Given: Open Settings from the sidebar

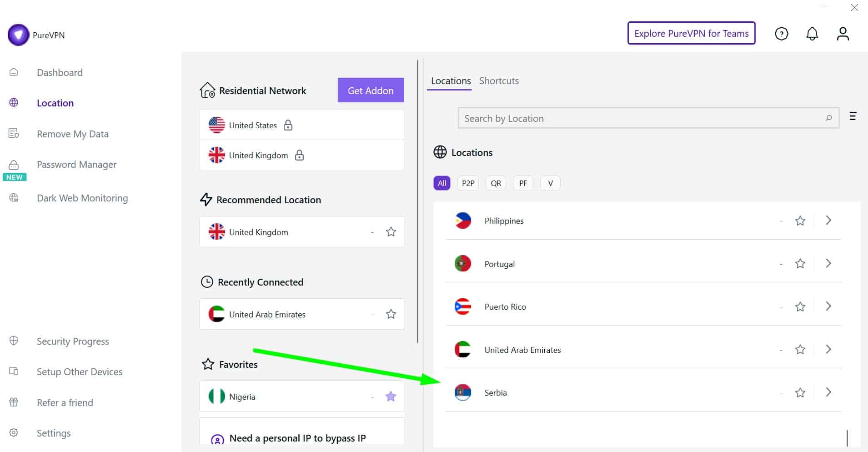Looking at the screenshot, I should (x=54, y=433).
